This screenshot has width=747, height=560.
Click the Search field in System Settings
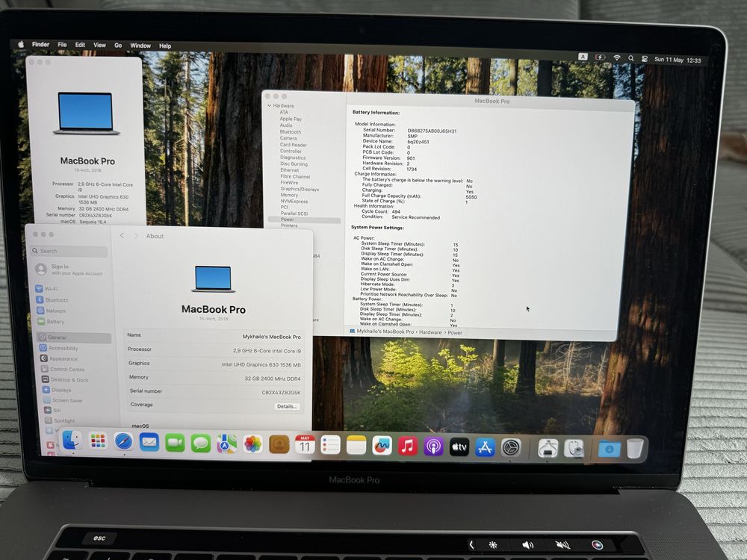point(69,251)
